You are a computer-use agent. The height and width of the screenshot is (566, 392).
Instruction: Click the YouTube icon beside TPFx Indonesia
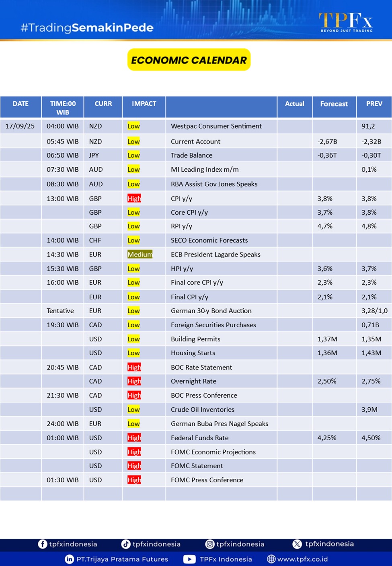pos(189,559)
